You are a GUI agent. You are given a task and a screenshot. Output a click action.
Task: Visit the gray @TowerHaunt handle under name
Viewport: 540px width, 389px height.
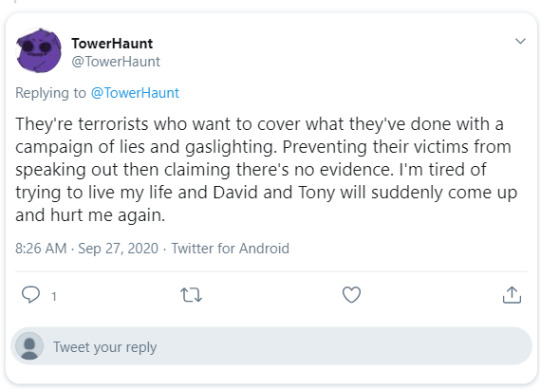click(x=116, y=62)
